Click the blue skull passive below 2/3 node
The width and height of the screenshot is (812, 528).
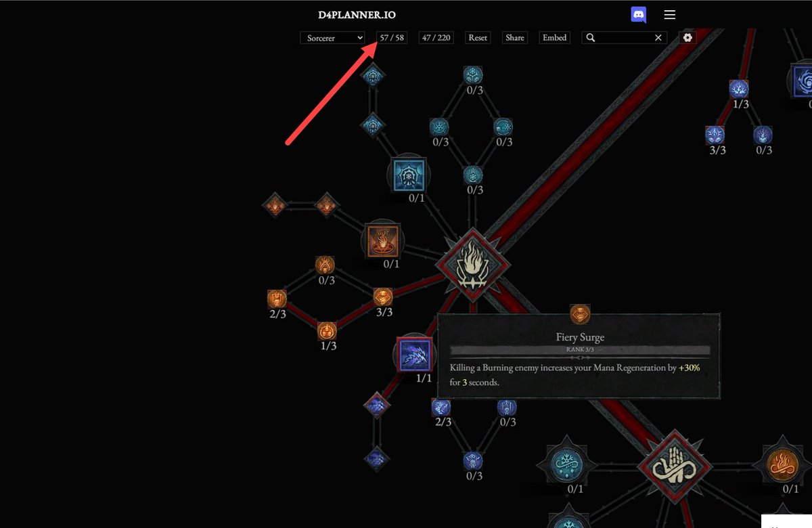[473, 461]
